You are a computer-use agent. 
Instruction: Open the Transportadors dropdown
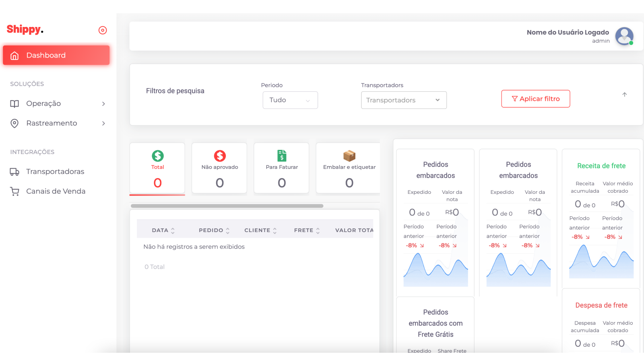click(x=404, y=100)
